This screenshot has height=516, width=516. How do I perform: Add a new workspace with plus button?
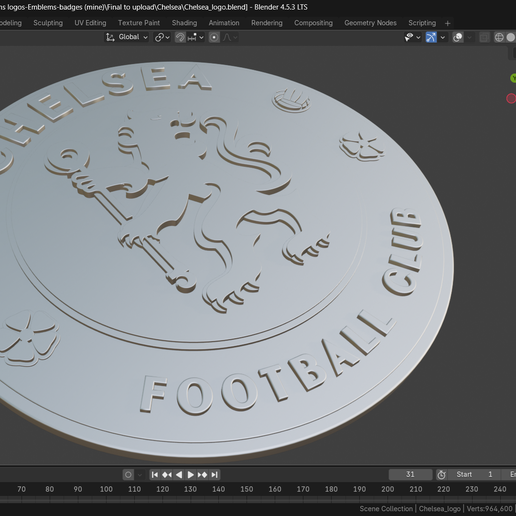coord(447,23)
